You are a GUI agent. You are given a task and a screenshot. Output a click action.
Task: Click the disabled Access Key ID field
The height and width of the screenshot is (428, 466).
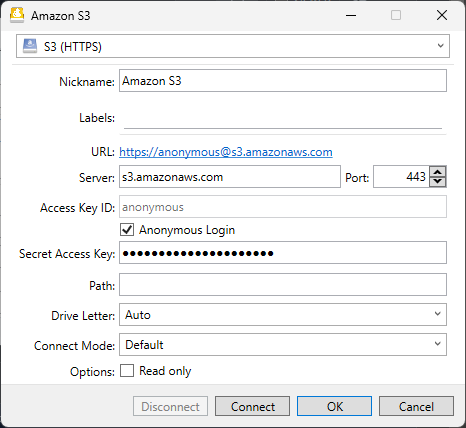click(x=283, y=207)
